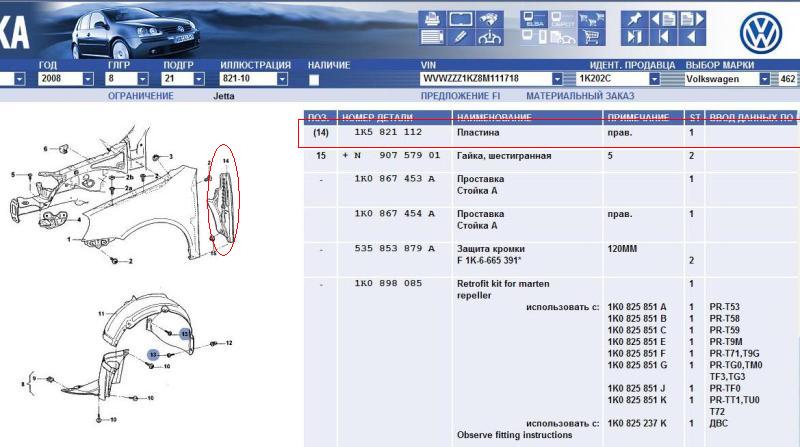Click the 1K0 825 851 A reference

637,307
